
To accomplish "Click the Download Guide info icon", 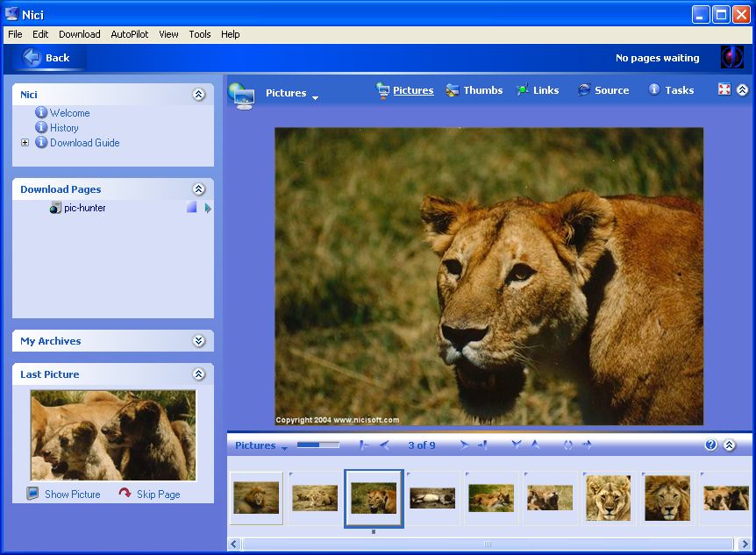I will coord(41,142).
